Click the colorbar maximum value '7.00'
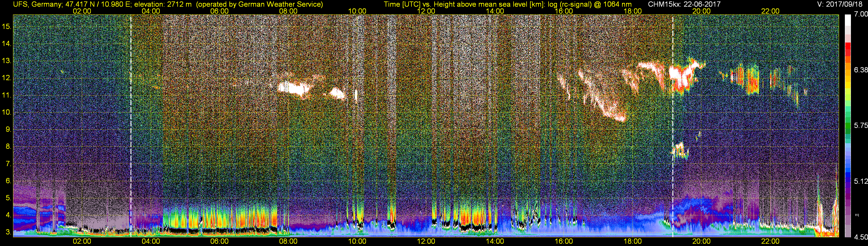This screenshot has width=868, height=246. pos(860,14)
